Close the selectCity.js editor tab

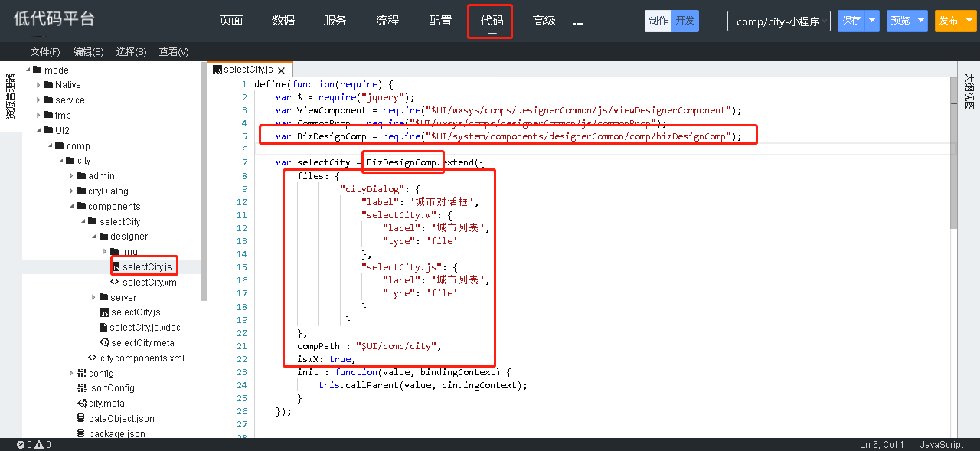280,70
